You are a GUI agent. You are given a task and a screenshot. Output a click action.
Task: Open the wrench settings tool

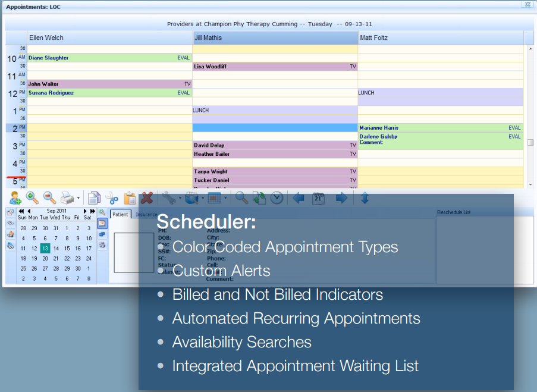pyautogui.click(x=168, y=198)
